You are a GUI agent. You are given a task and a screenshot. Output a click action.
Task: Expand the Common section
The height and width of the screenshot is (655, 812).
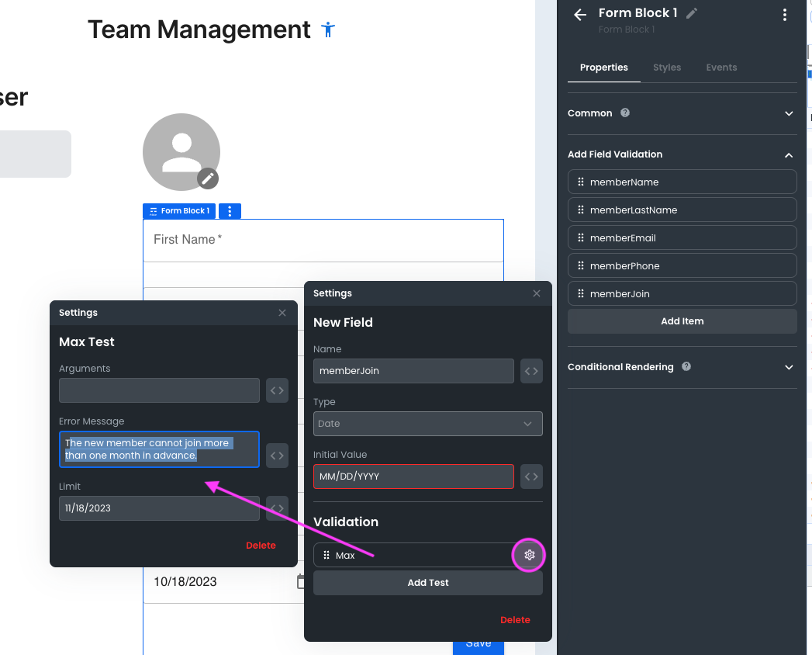tap(789, 113)
